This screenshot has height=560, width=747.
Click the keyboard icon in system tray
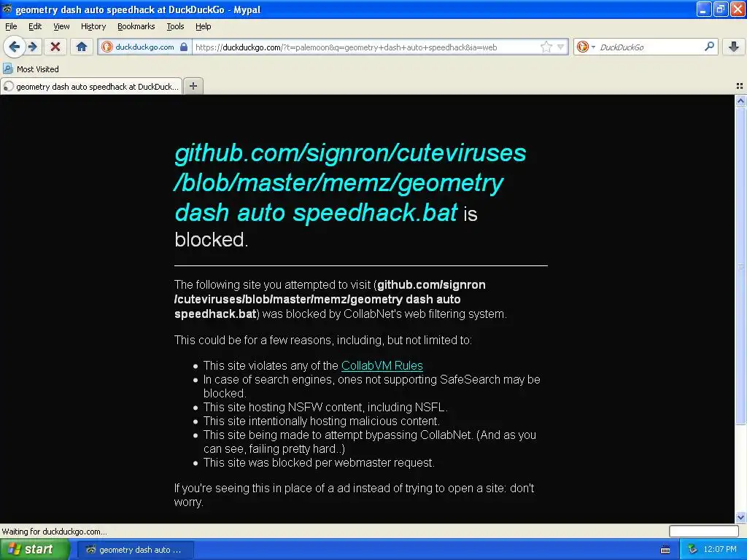(665, 550)
